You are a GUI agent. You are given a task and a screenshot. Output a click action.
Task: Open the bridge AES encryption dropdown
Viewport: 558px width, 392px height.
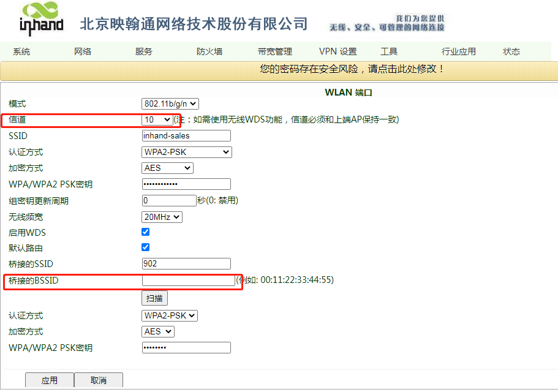tap(158, 331)
